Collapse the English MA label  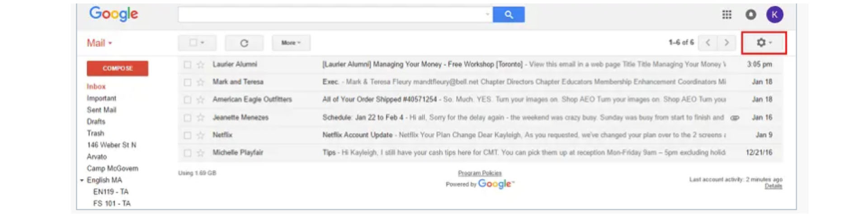[82, 180]
